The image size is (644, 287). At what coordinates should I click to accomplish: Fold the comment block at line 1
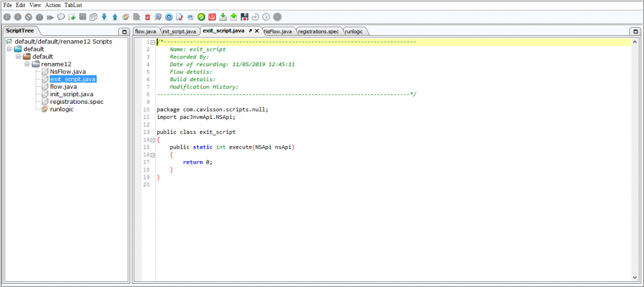coord(153,42)
